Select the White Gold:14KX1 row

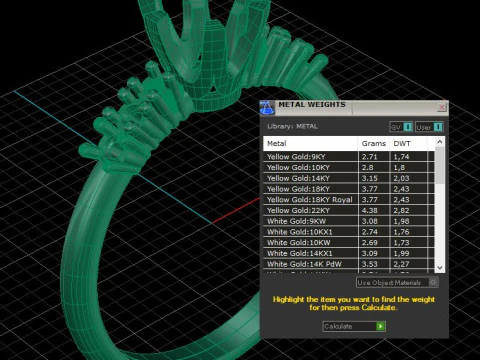(x=349, y=253)
